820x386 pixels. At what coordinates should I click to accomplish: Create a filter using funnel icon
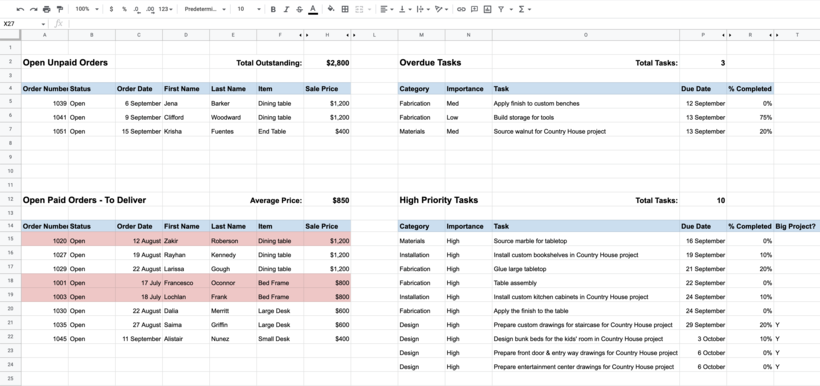501,9
